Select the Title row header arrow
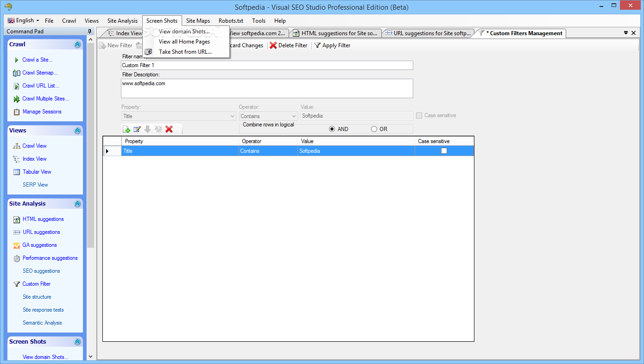644x364 pixels. 107,151
